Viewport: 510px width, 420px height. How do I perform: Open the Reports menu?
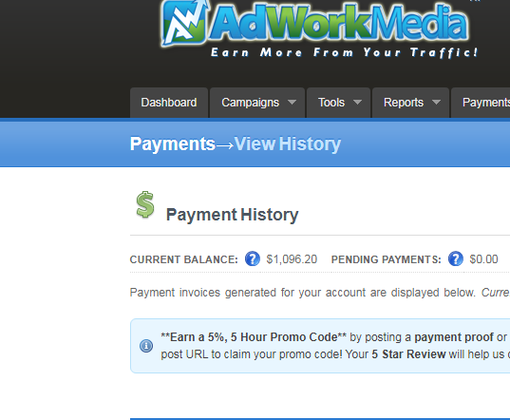pyautogui.click(x=411, y=103)
